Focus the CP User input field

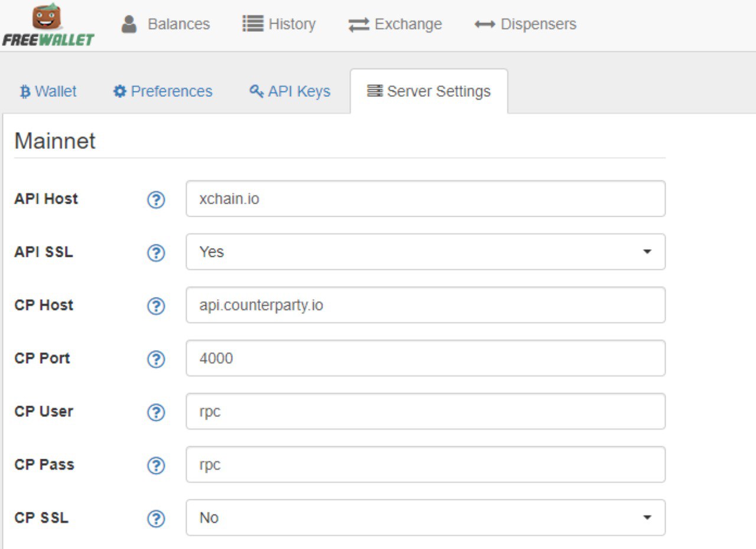426,411
